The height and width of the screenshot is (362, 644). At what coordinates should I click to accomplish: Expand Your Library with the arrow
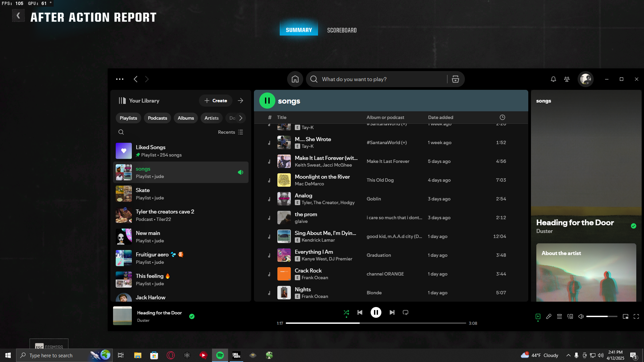pos(240,101)
